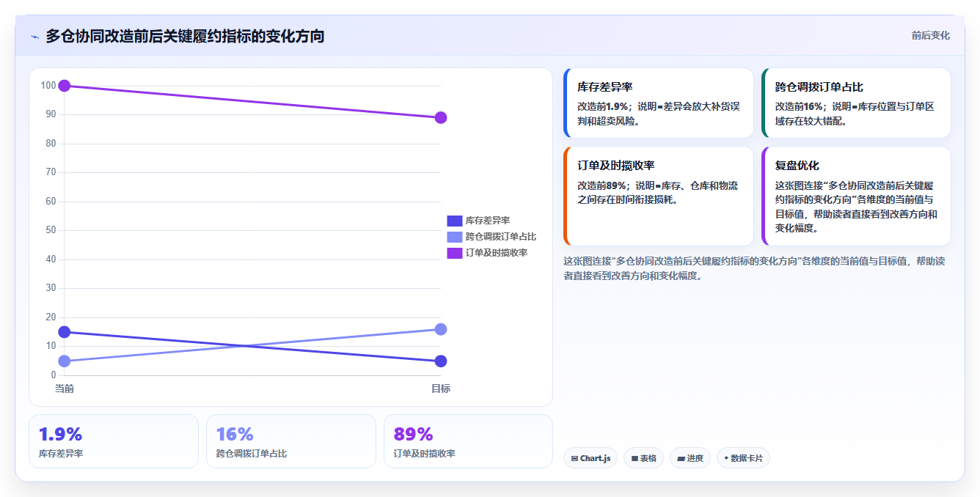Click the 库存差异率 data point at 当前
The height and width of the screenshot is (497, 980).
coord(65,332)
